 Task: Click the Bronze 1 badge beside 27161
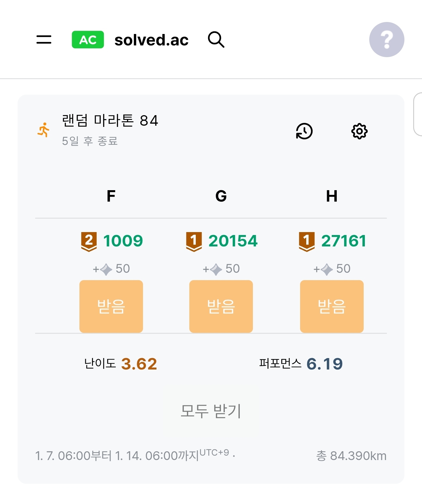click(307, 241)
